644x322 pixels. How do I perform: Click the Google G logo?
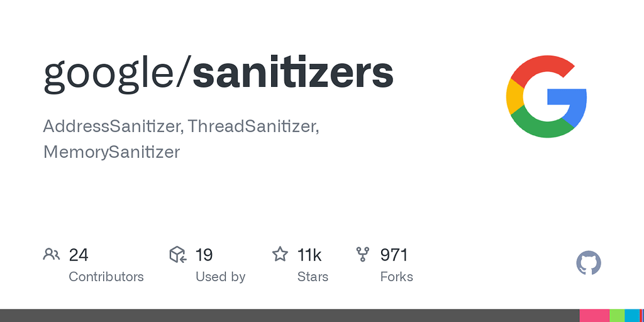547,96
